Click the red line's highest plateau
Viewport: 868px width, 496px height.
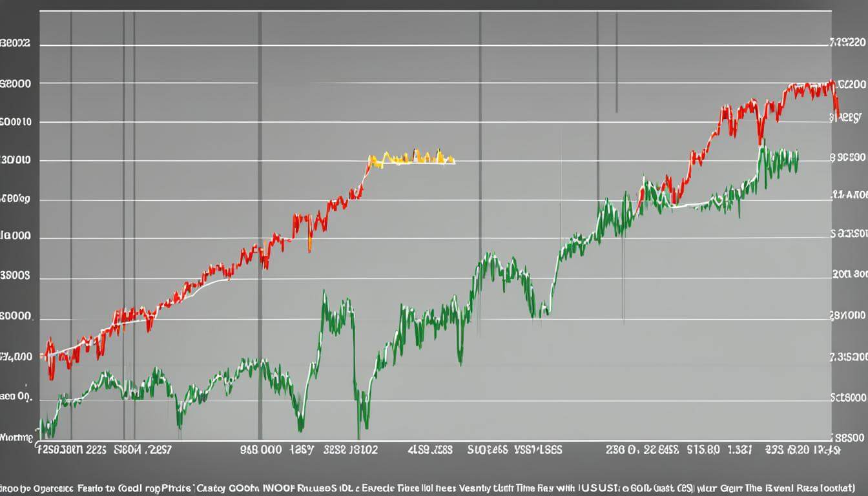click(x=810, y=90)
